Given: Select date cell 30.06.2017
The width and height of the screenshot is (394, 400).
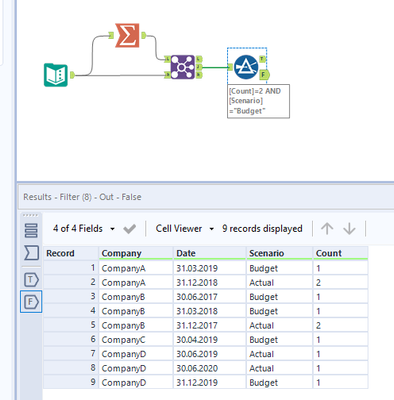Looking at the screenshot, I should point(209,297).
